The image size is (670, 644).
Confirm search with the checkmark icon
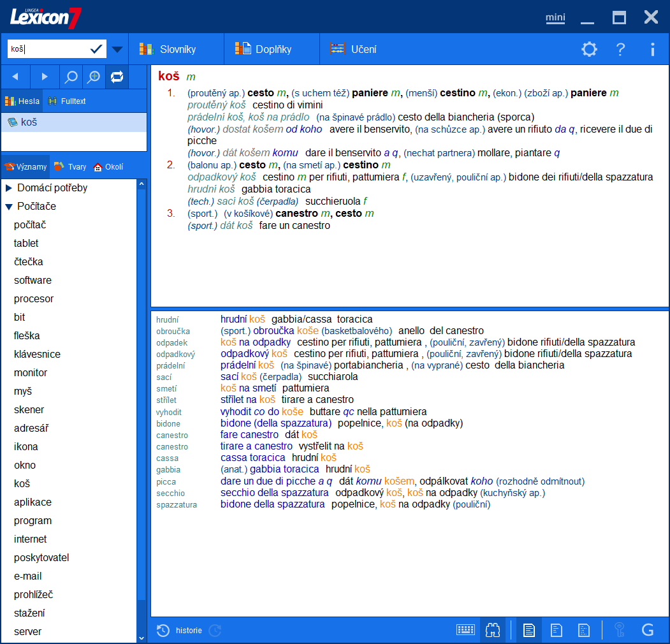[96, 48]
